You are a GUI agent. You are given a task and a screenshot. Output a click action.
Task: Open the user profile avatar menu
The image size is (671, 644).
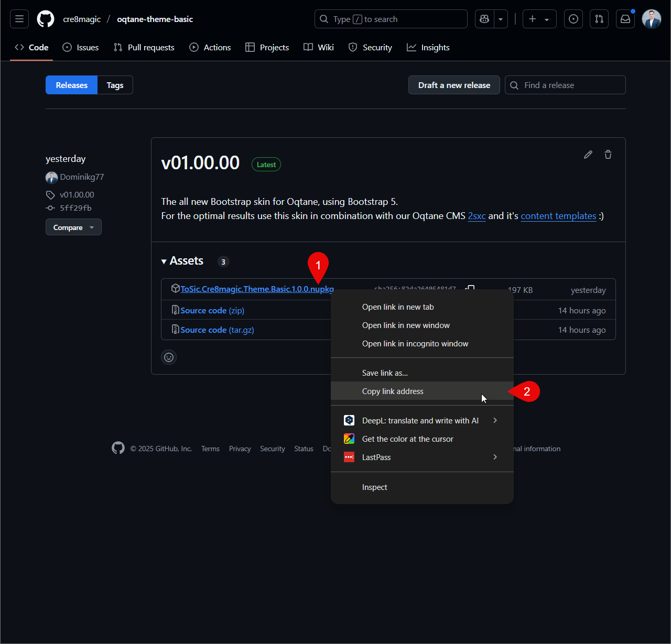652,19
